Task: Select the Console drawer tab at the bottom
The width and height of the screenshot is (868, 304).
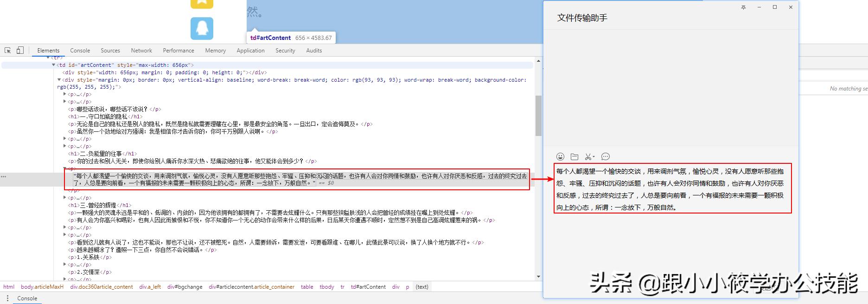Action: [x=27, y=298]
